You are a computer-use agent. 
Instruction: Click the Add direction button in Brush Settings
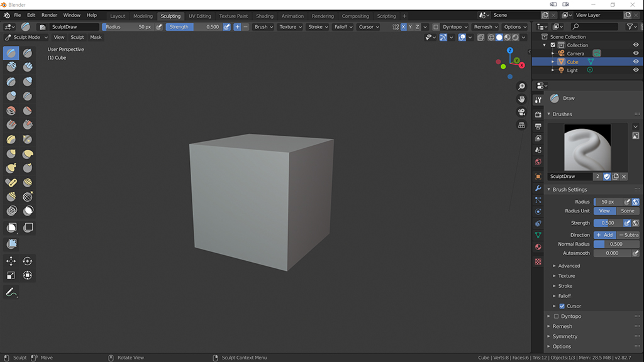pos(606,234)
